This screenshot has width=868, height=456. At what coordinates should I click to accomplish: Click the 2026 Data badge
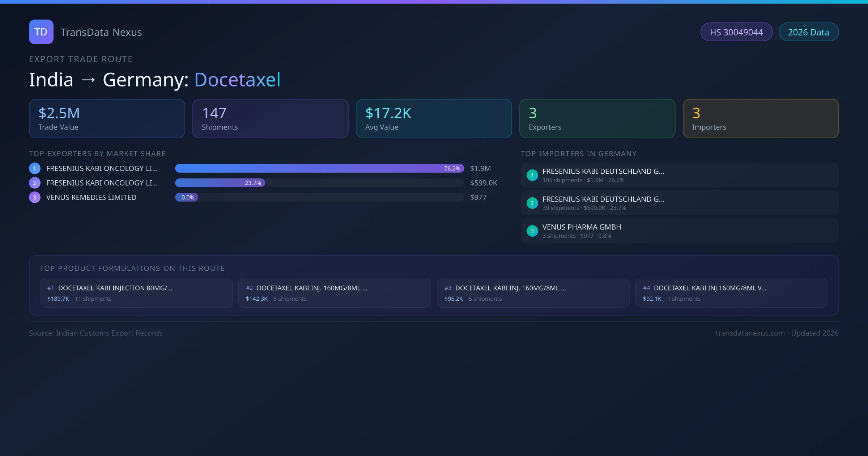[808, 32]
